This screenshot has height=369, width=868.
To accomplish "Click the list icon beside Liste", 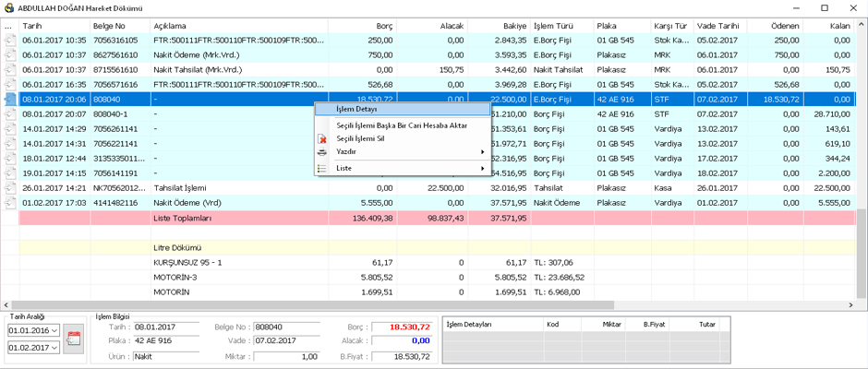I will click(x=322, y=168).
